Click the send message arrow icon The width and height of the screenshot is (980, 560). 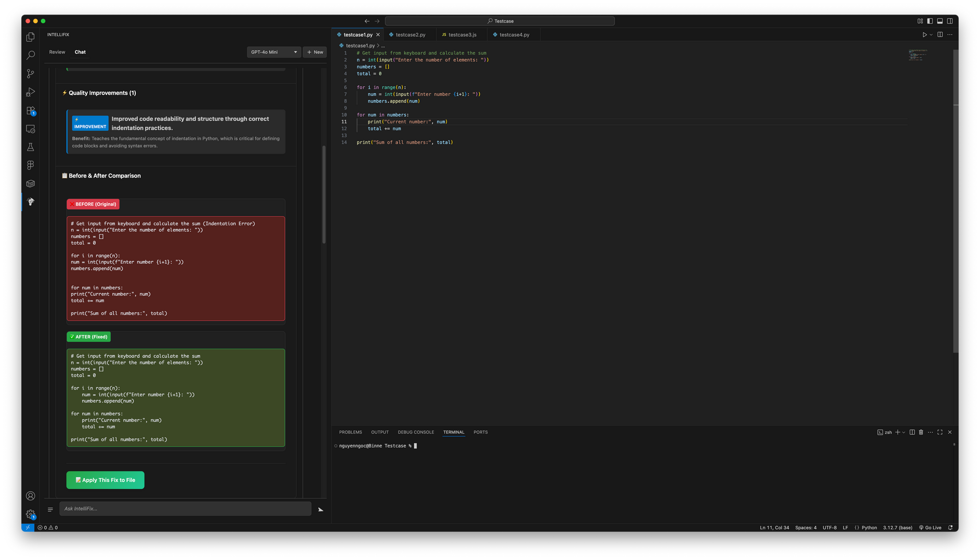click(x=321, y=509)
